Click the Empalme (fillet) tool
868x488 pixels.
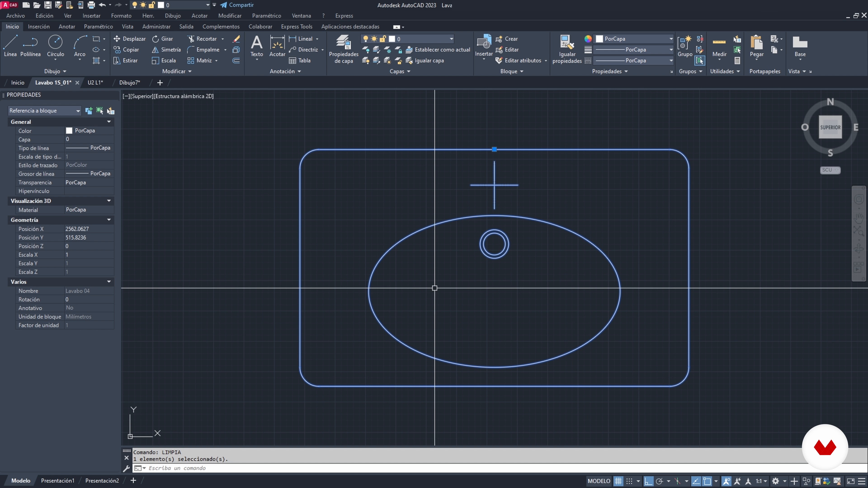pos(203,49)
